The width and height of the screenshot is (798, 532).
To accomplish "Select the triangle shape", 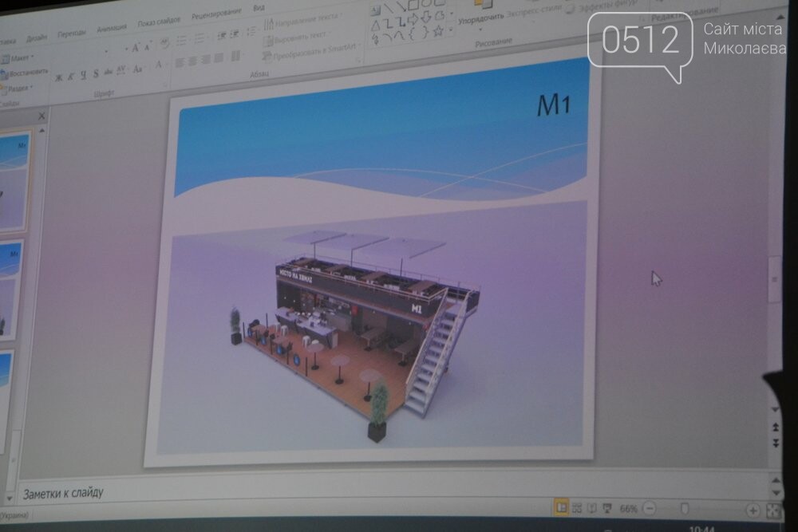I will pos(376,26).
